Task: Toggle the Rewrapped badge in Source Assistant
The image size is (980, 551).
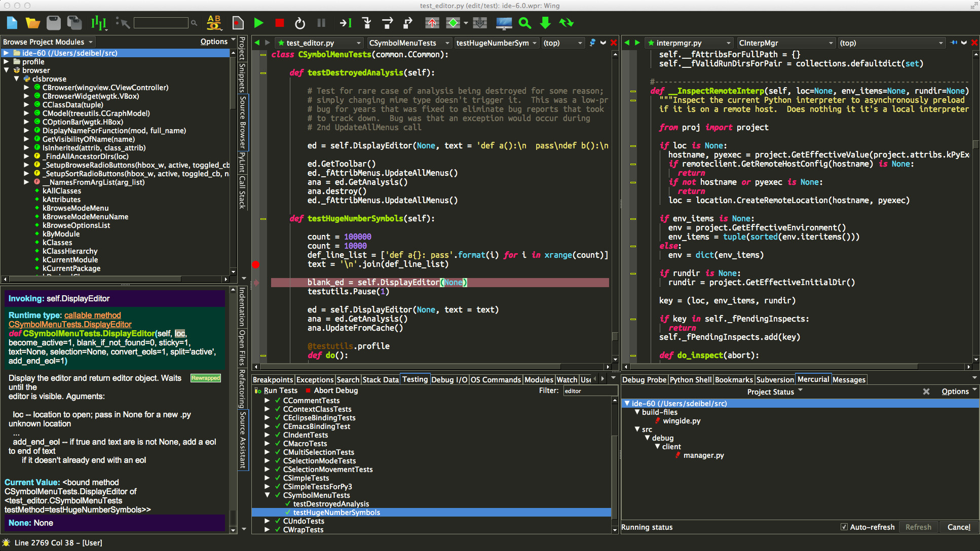Action: (205, 378)
